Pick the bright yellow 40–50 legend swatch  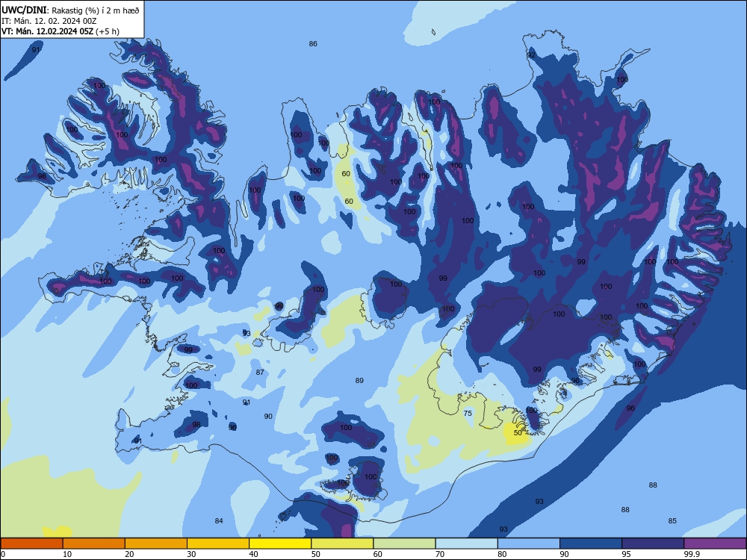pos(280,544)
